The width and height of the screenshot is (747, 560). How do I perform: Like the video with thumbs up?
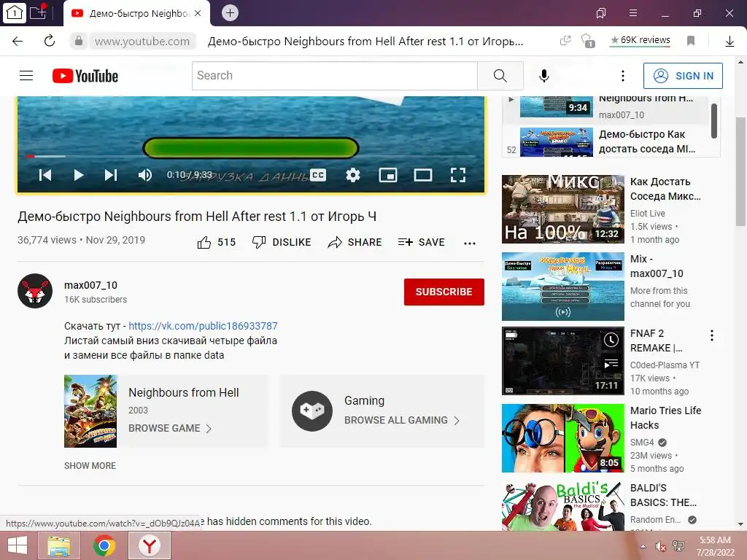(x=216, y=242)
